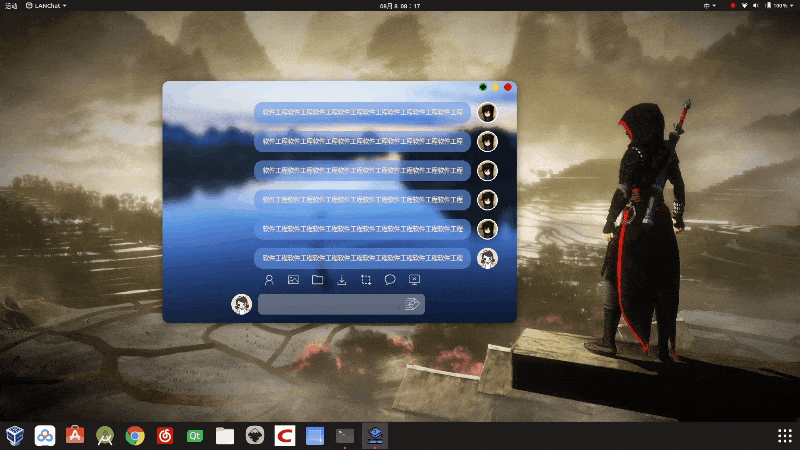Image resolution: width=800 pixels, height=450 pixels.
Task: Open the clock calendar in top bar
Action: (400, 6)
